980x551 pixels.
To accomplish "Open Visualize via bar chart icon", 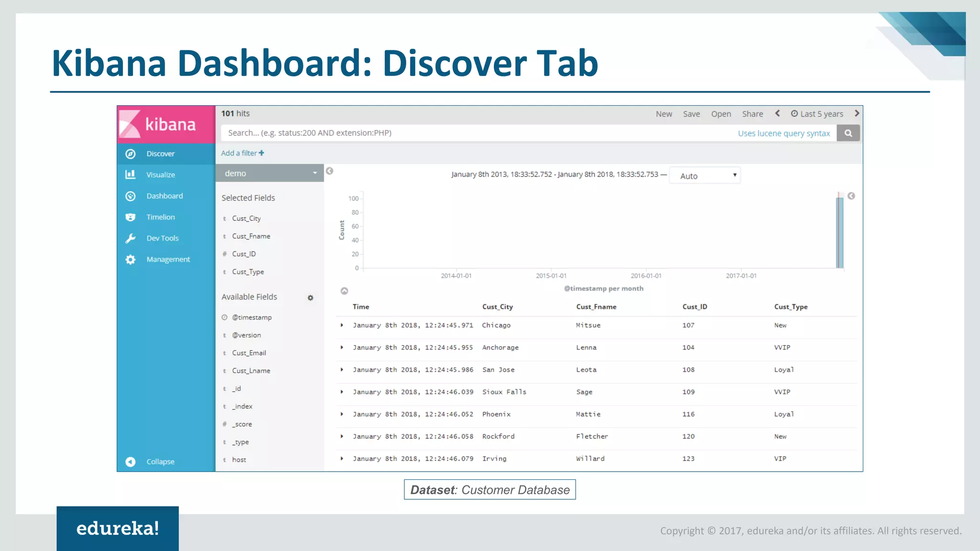I will click(130, 175).
